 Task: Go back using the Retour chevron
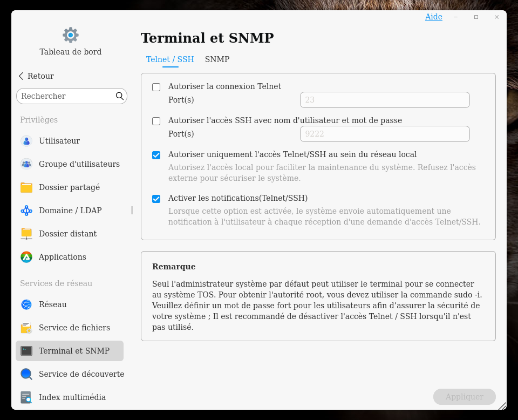pyautogui.click(x=21, y=76)
